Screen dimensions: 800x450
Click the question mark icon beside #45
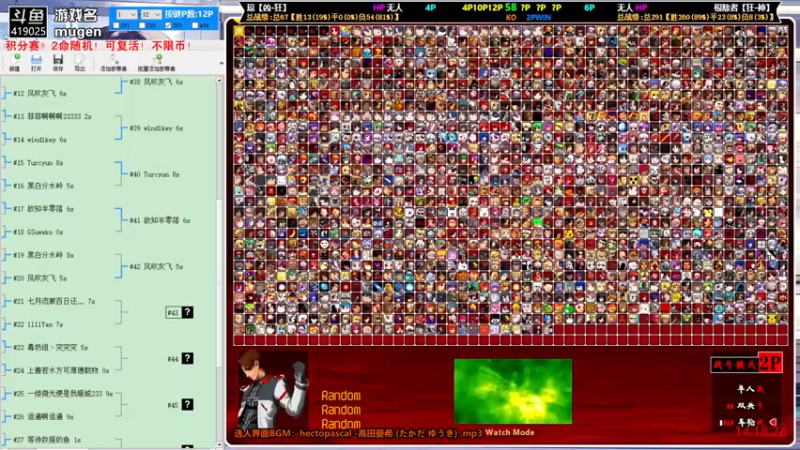tap(187, 404)
